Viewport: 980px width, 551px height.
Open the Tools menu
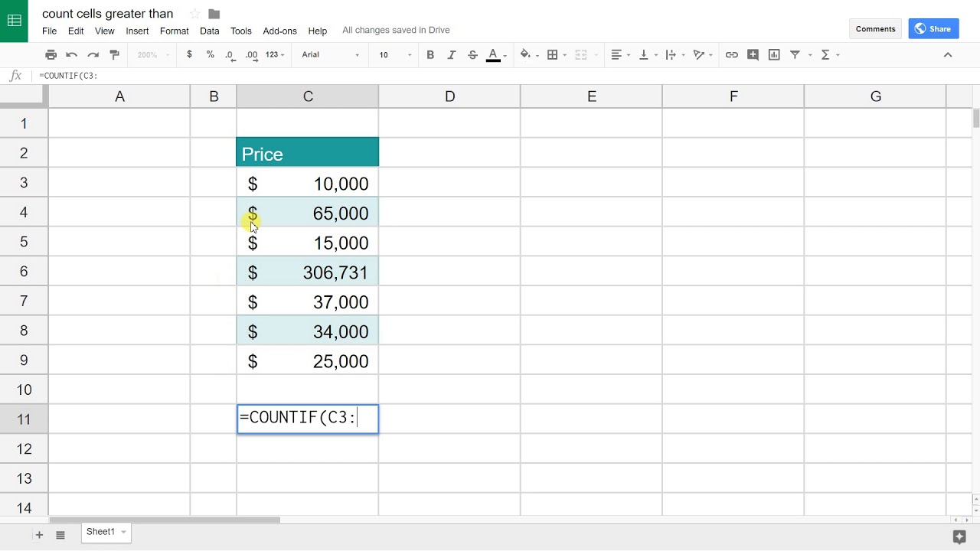(241, 31)
